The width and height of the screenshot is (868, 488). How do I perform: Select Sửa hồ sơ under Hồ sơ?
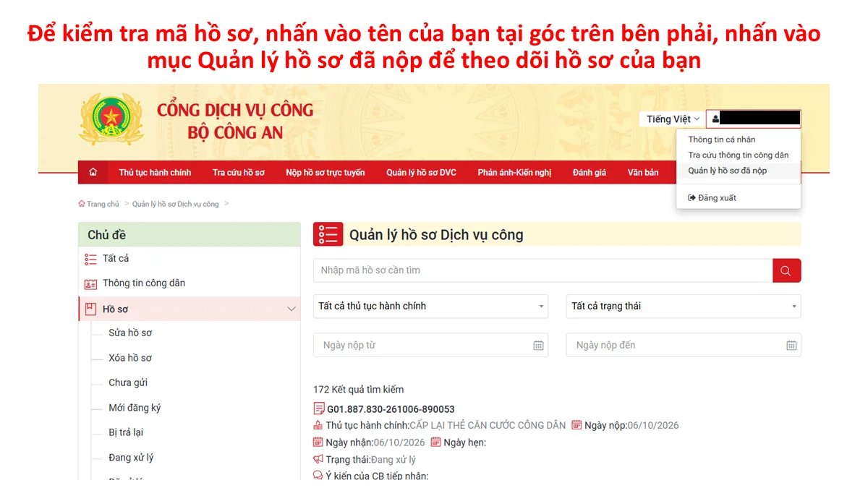[130, 333]
